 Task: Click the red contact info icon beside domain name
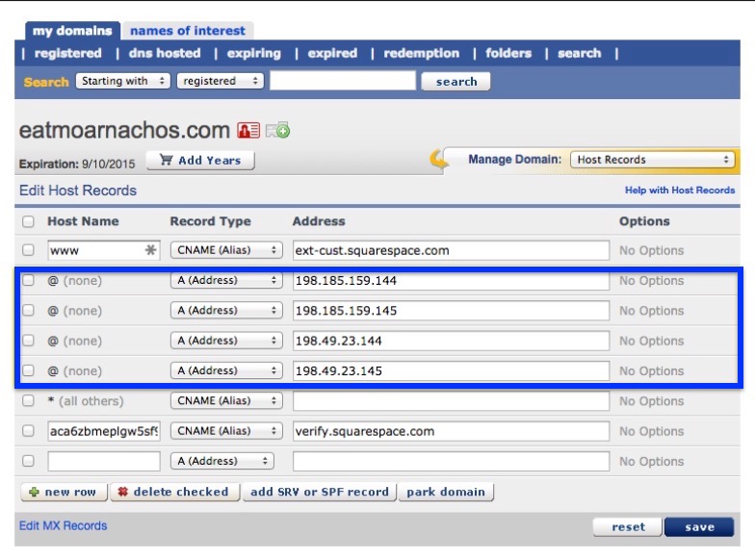(x=248, y=131)
